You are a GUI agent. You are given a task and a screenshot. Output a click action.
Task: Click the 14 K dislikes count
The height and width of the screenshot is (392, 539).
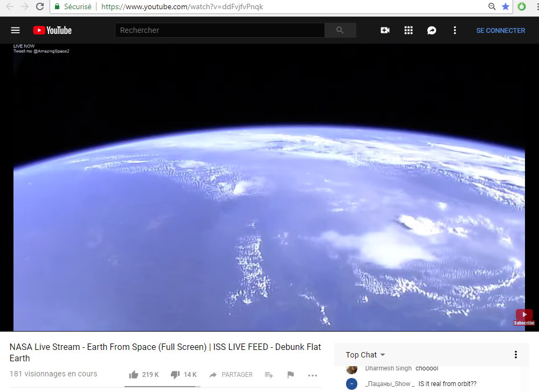190,374
